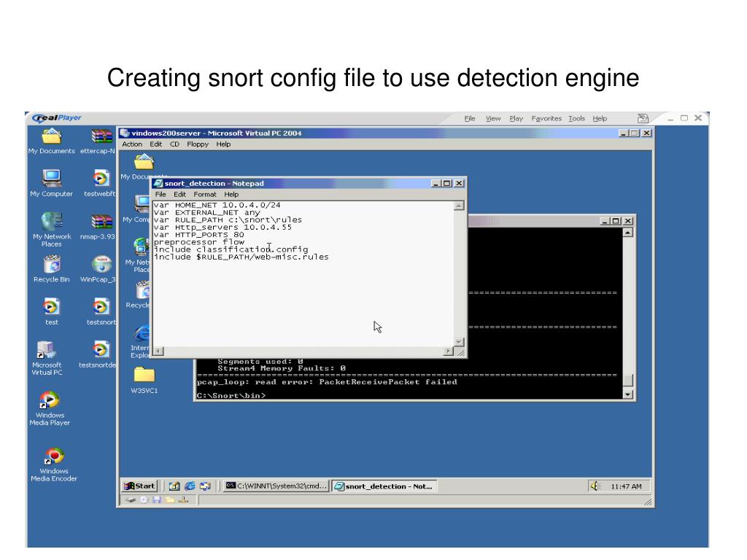This screenshot has width=747, height=560.
Task: Click the floppy disk status icon in Virtual PC
Action: point(157,499)
